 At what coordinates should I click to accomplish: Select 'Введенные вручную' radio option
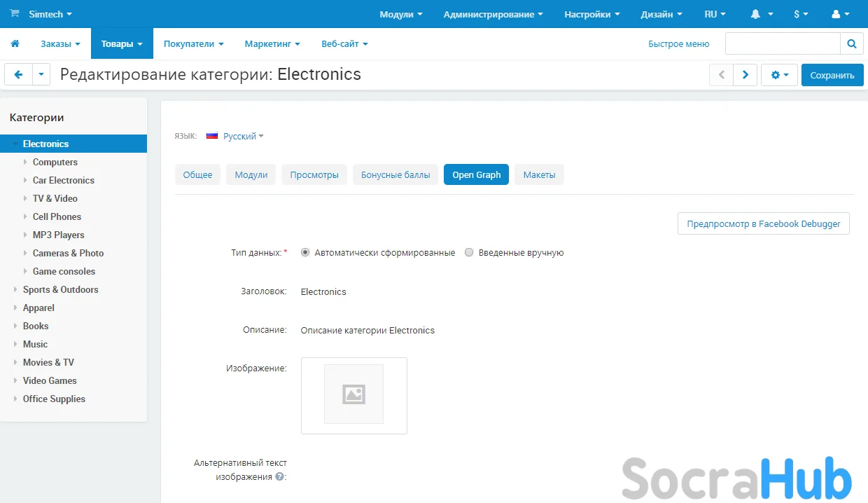point(469,252)
